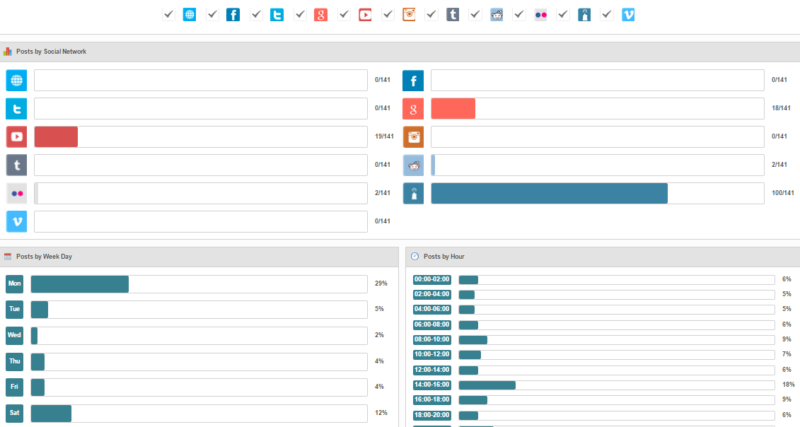800x427 pixels.
Task: Click the Facebook icon in the top filter row
Action: (x=233, y=15)
